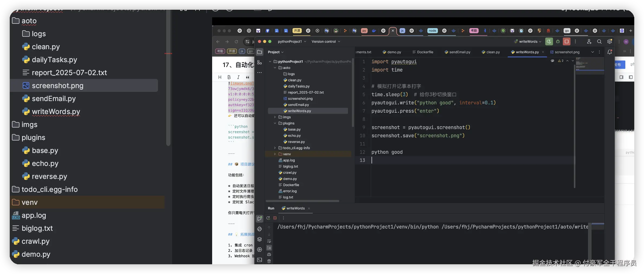
Task: Open the PyCharm notifications bell
Action: click(x=610, y=52)
